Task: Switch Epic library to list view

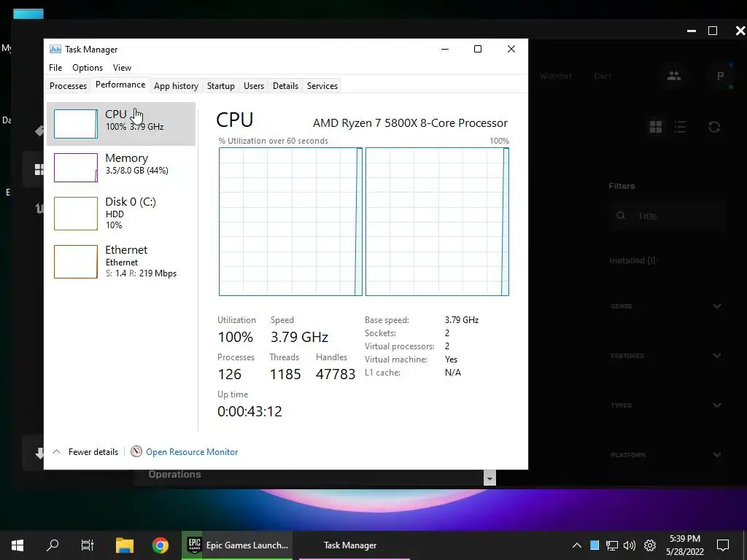Action: click(681, 127)
